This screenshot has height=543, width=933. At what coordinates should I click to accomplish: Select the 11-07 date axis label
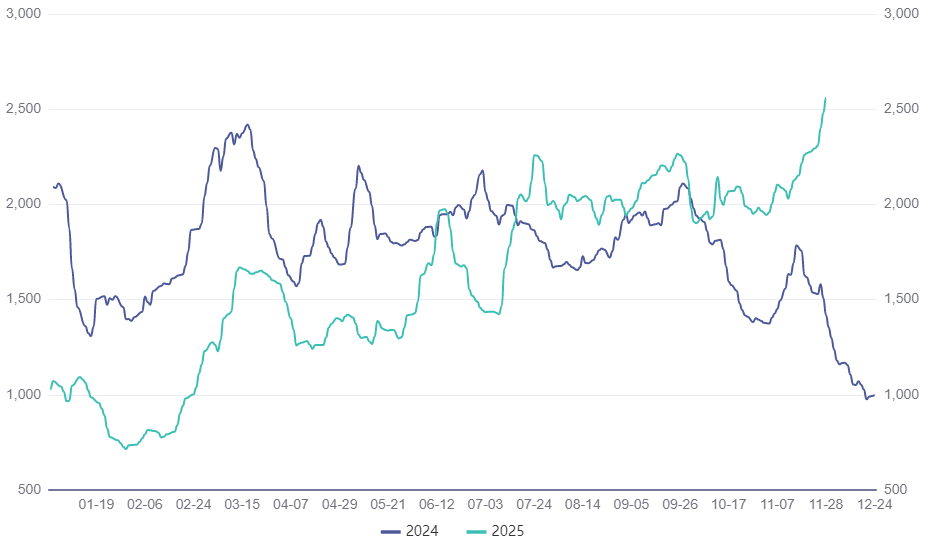click(778, 505)
